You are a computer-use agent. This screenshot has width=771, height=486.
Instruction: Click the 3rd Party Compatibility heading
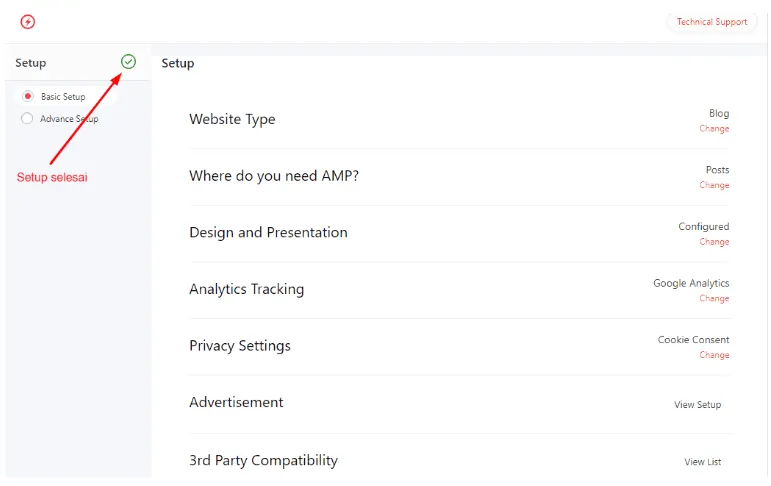pos(263,460)
